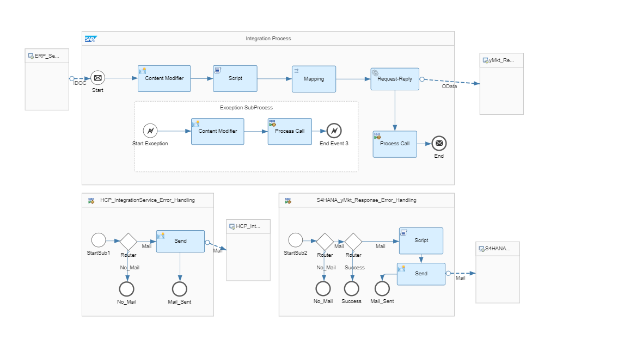Select the Router diamond after StartSub1
Screen dimensions: 630x364
click(128, 242)
